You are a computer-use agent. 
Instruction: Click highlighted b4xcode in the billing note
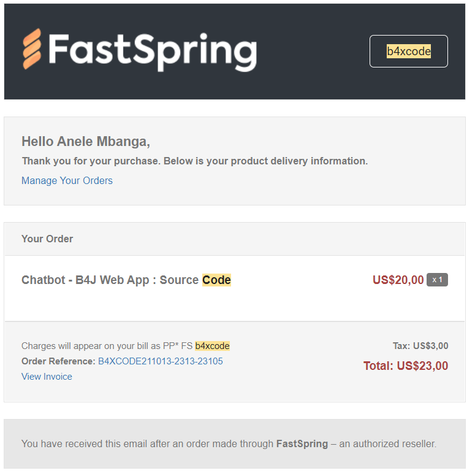click(212, 346)
